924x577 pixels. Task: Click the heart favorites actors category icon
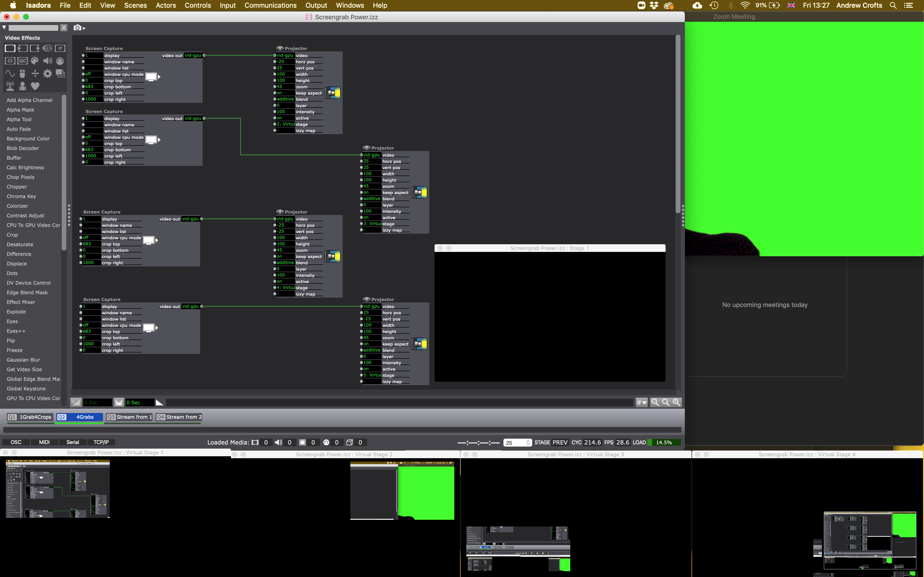point(35,86)
